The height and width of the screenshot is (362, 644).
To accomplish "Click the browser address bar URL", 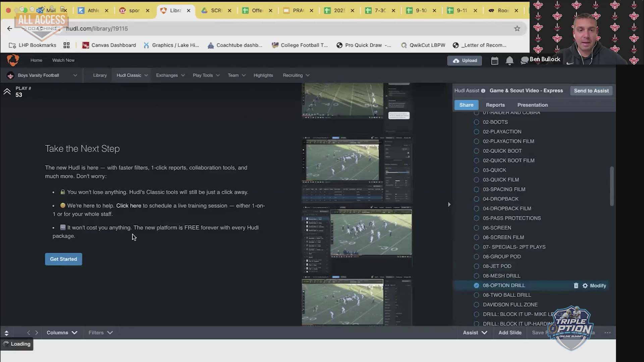I will [x=97, y=28].
